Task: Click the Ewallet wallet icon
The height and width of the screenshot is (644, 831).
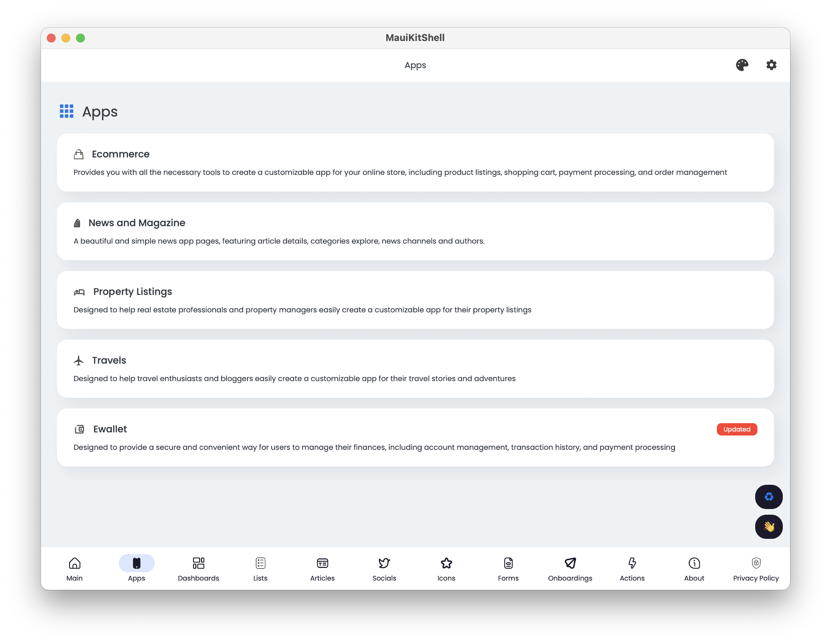Action: [79, 429]
